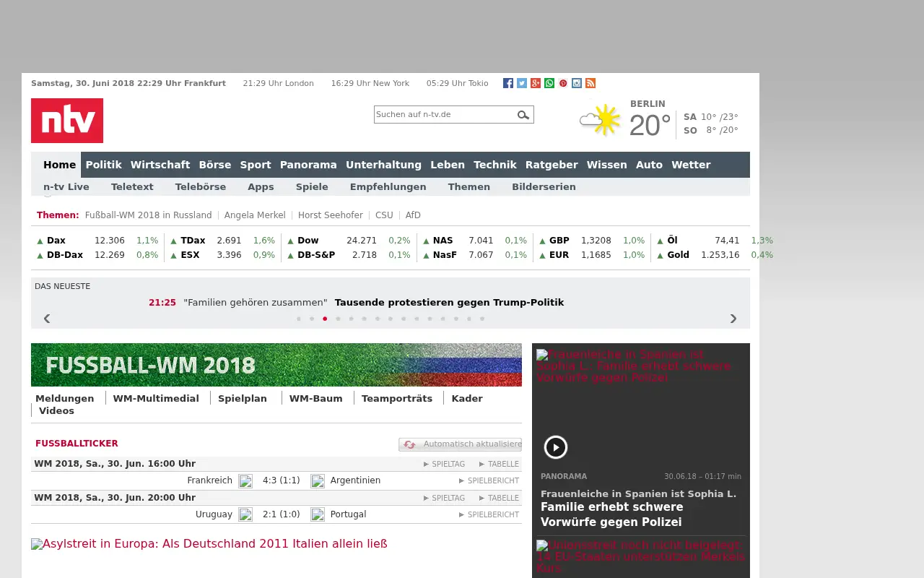
Task: Click the Frankreich team flag icon
Action: click(245, 481)
